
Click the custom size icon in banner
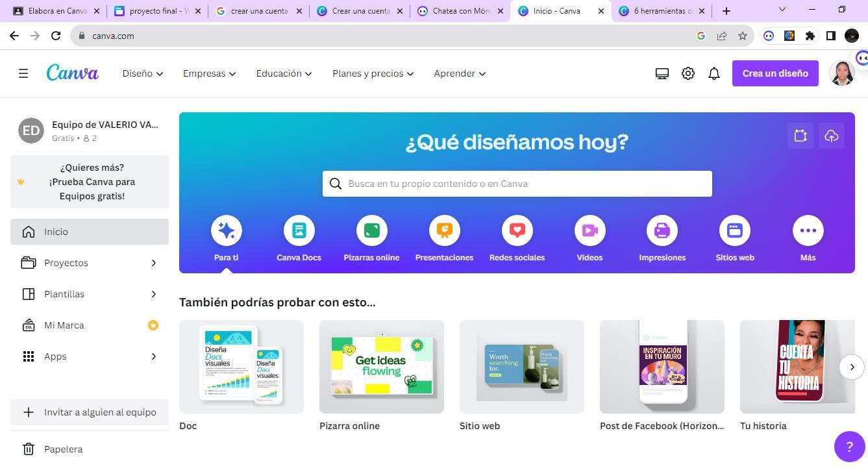[x=800, y=136]
